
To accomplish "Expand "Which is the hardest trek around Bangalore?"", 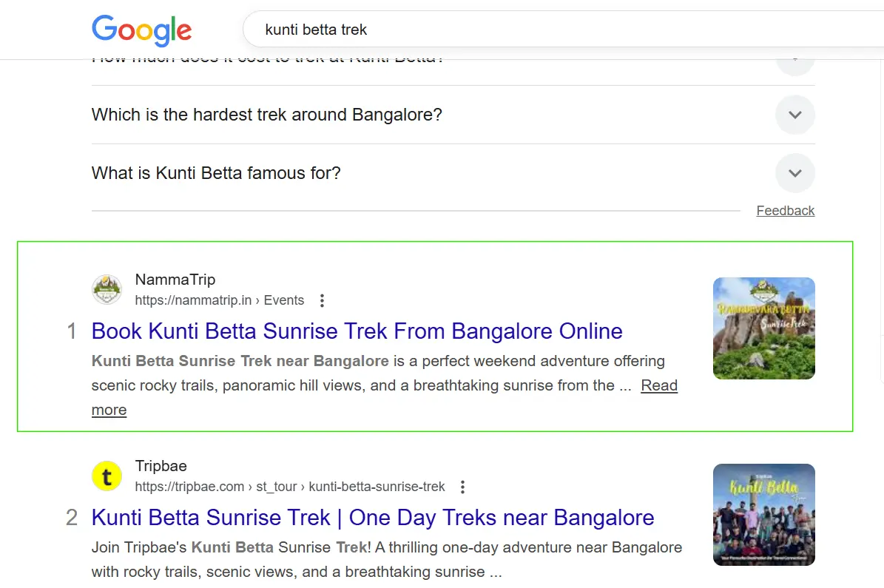I will [x=794, y=115].
